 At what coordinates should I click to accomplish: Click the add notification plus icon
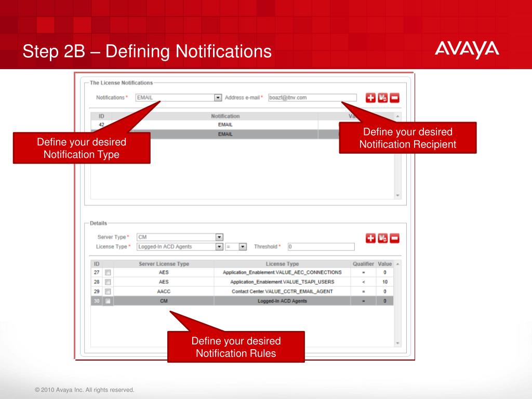(370, 98)
